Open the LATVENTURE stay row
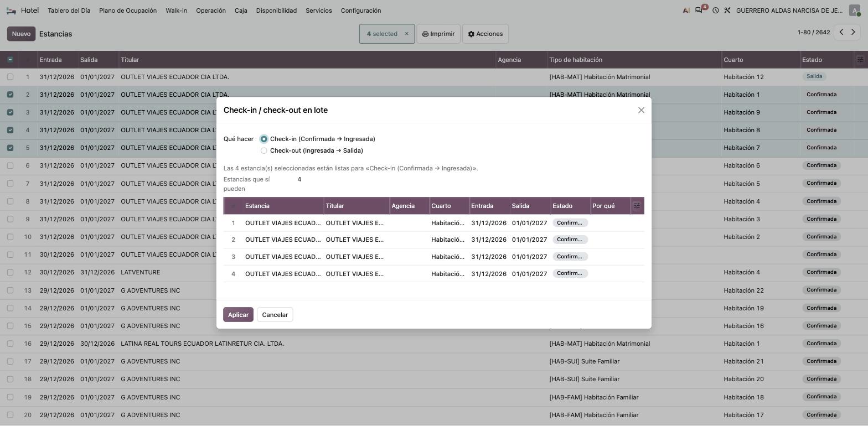Screen dimensions: 868x426 [x=434, y=272]
